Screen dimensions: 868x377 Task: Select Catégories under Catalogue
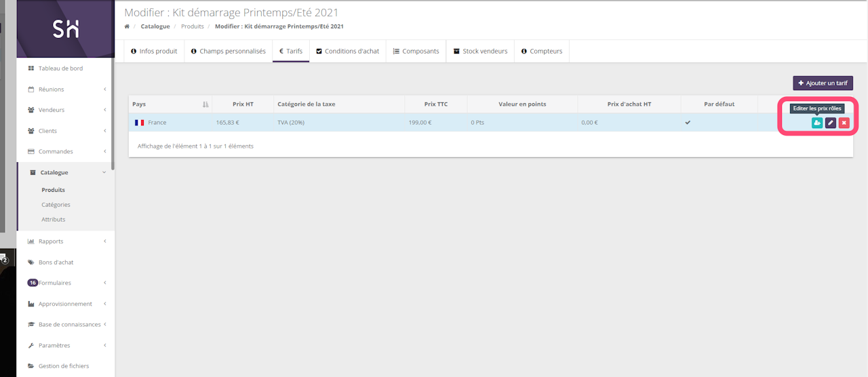[x=56, y=205]
